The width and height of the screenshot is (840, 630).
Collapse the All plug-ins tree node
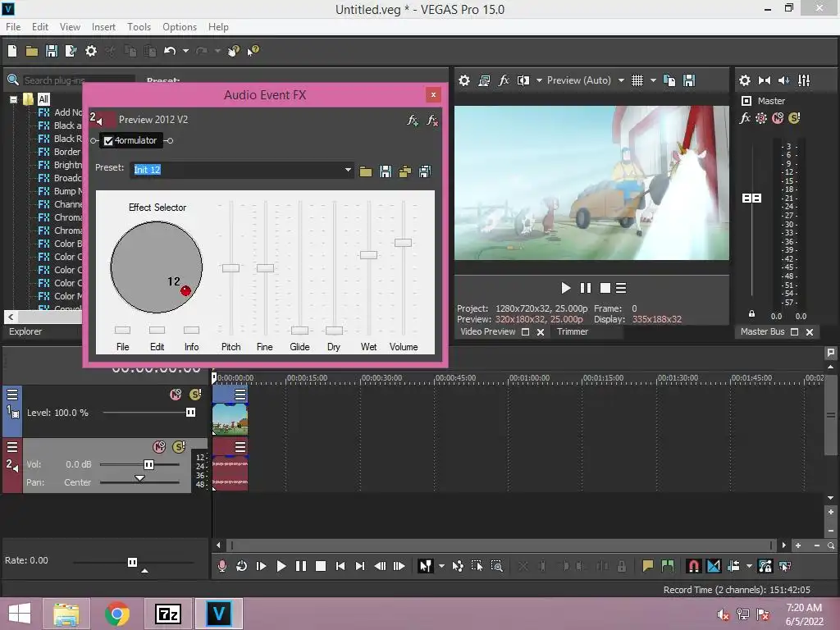pyautogui.click(x=13, y=99)
